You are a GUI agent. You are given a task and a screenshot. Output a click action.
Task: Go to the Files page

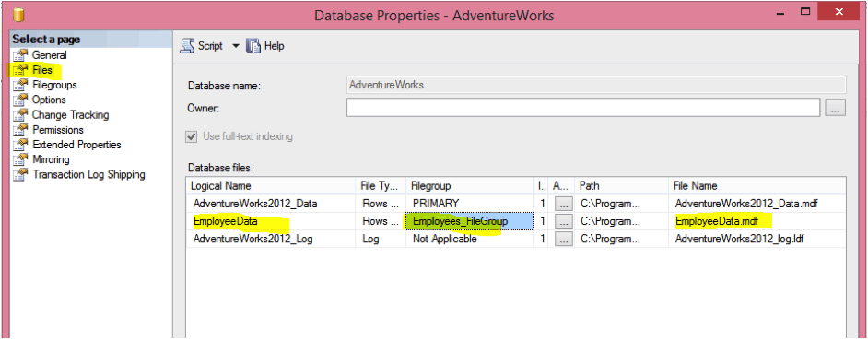[42, 70]
